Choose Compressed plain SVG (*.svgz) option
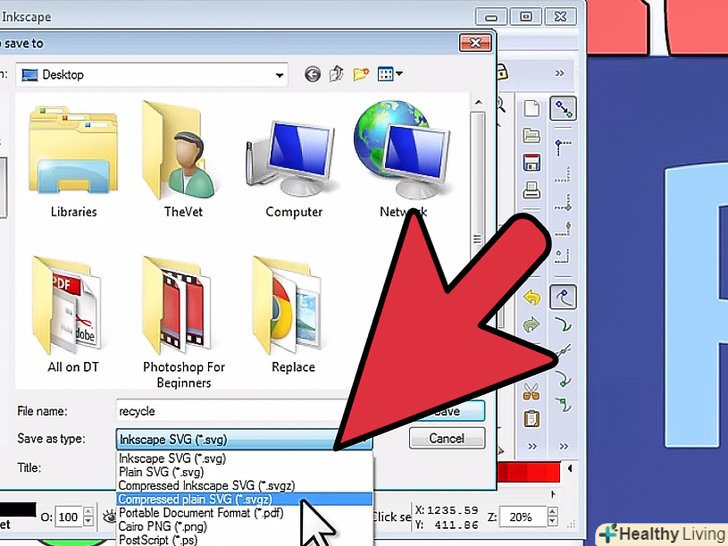728x546 pixels. pos(244,500)
